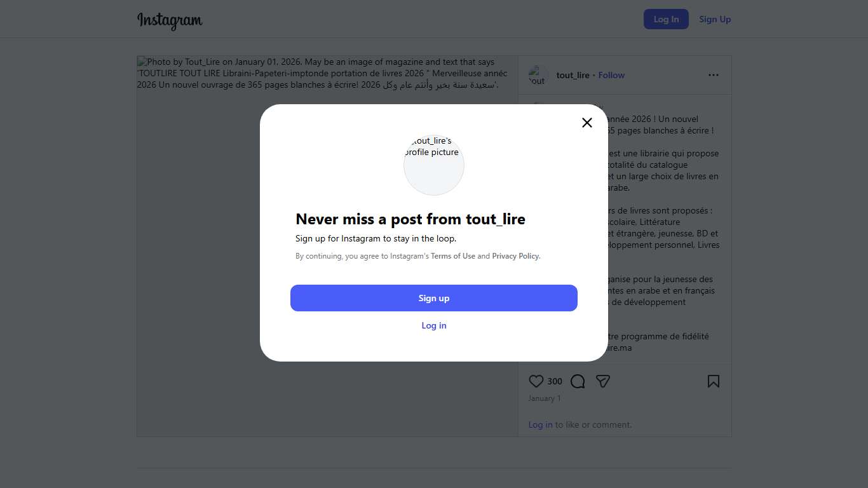Open comments with the speech bubble icon
This screenshot has height=488, width=868.
[x=578, y=381]
